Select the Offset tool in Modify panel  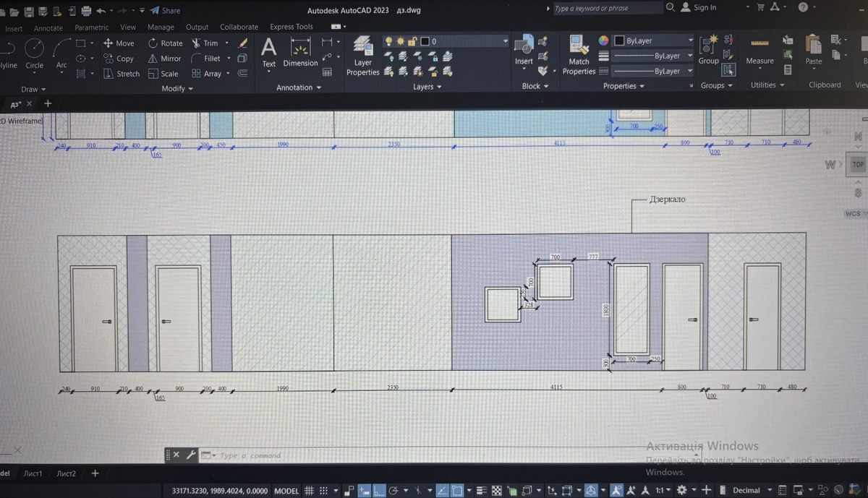(243, 73)
